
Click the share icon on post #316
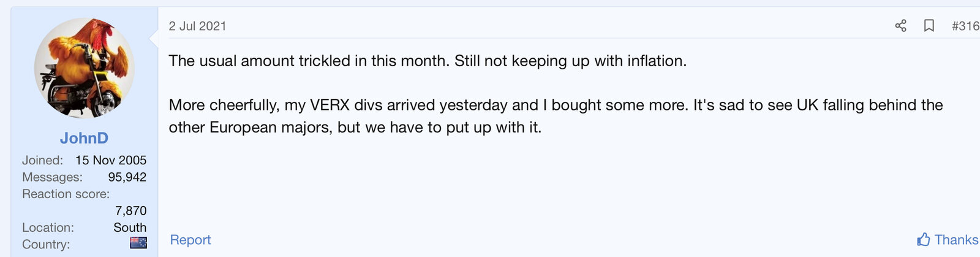click(900, 26)
